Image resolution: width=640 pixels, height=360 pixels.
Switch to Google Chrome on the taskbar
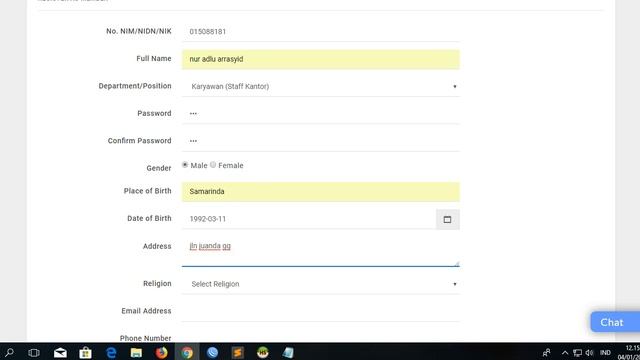click(187, 352)
